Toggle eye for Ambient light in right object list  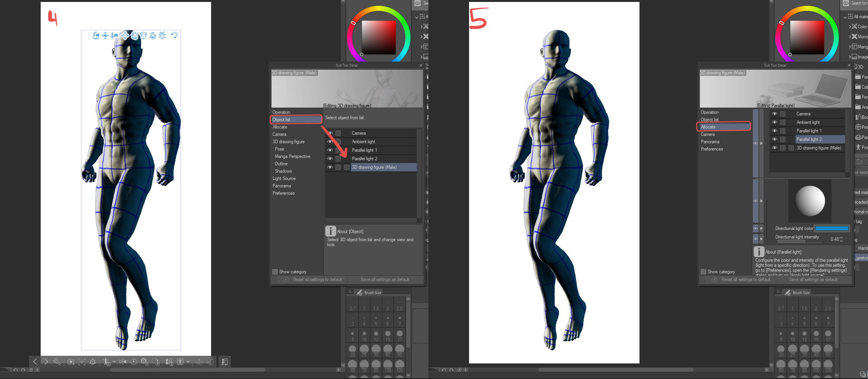[775, 122]
